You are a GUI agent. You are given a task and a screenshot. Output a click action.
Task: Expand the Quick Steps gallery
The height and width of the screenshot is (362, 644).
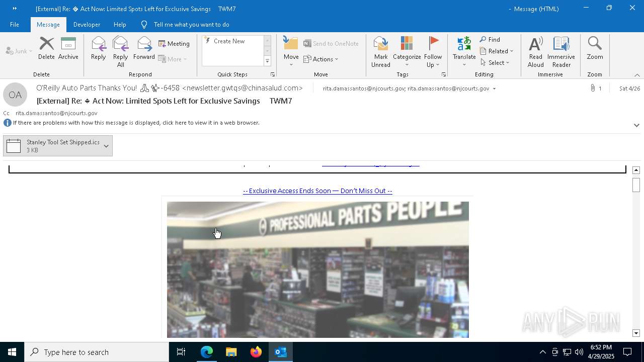pyautogui.click(x=267, y=61)
